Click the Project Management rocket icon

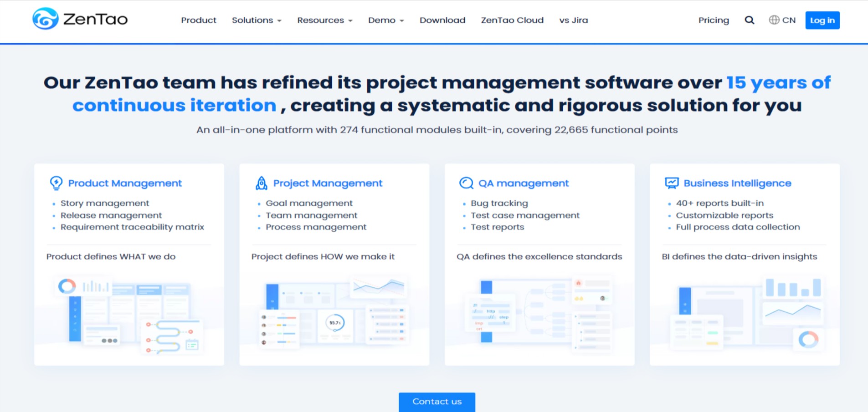262,183
